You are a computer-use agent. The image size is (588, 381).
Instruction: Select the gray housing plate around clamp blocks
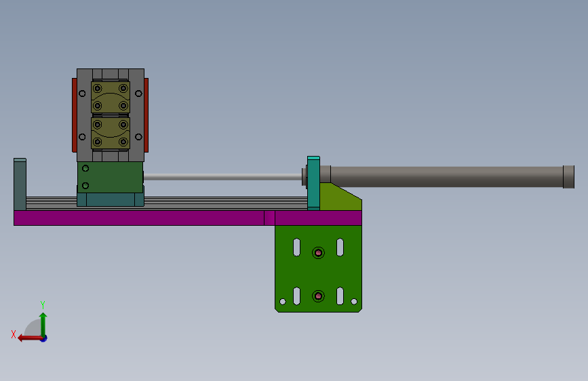[x=85, y=115]
